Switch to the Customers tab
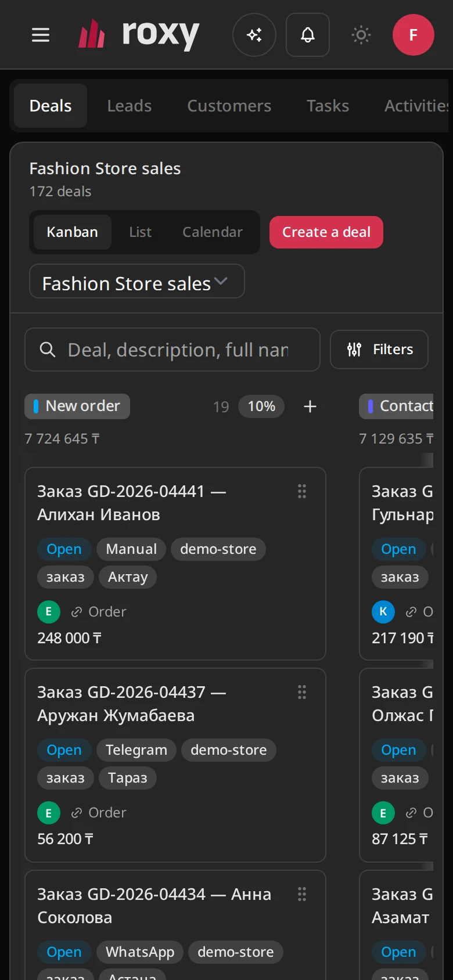Screen dimensions: 453x980 coord(229,106)
